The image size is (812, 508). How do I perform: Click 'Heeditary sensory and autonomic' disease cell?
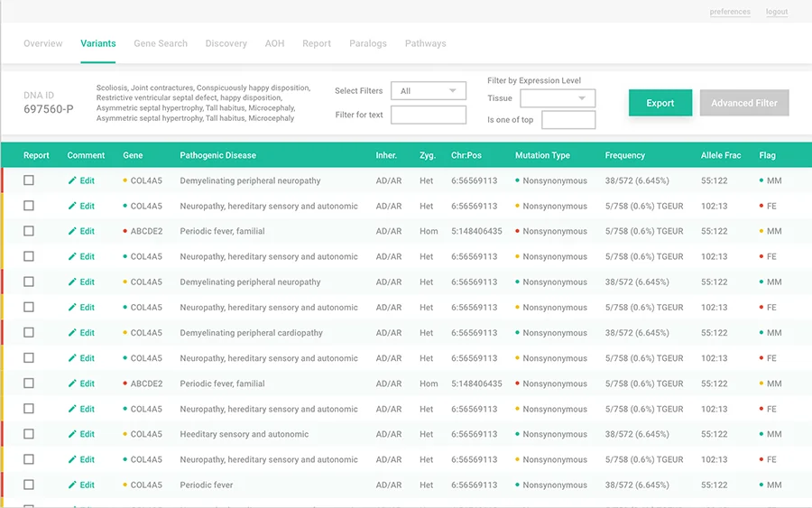pos(244,435)
